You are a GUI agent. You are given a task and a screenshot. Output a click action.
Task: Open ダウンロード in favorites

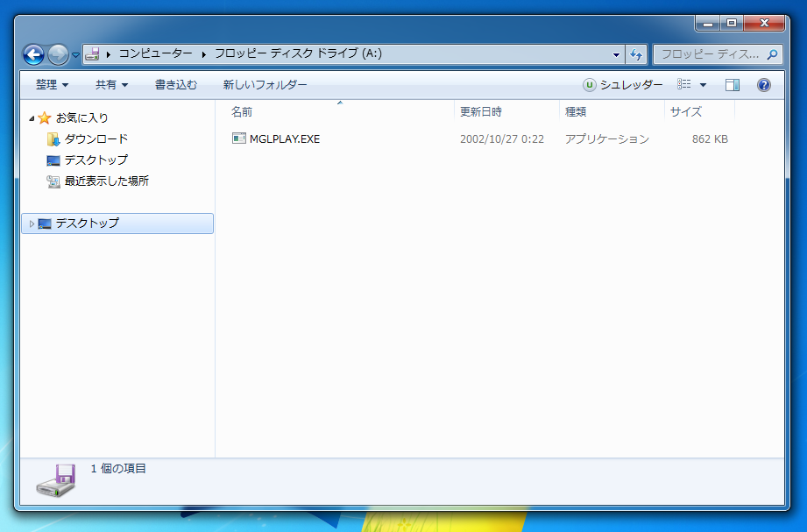coord(96,139)
